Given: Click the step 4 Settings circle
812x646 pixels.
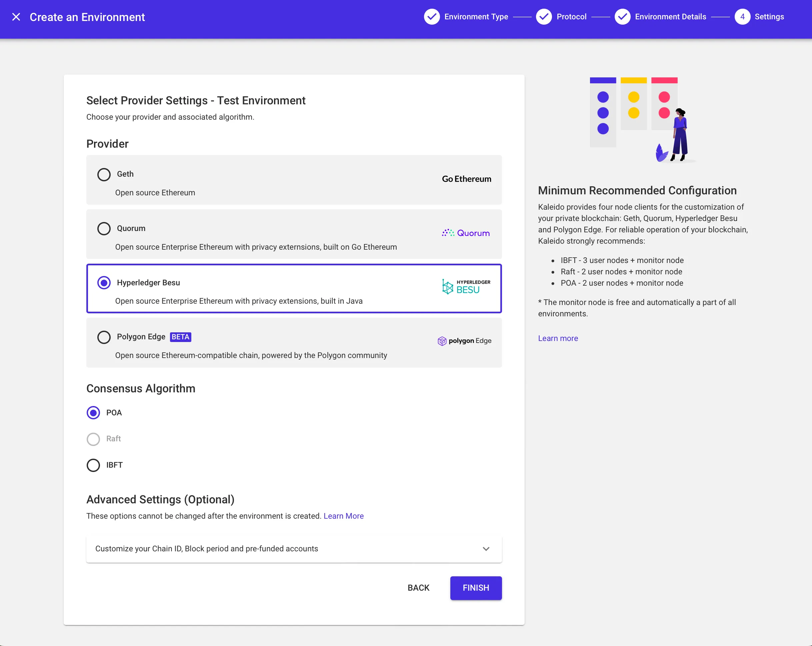Looking at the screenshot, I should (x=742, y=17).
